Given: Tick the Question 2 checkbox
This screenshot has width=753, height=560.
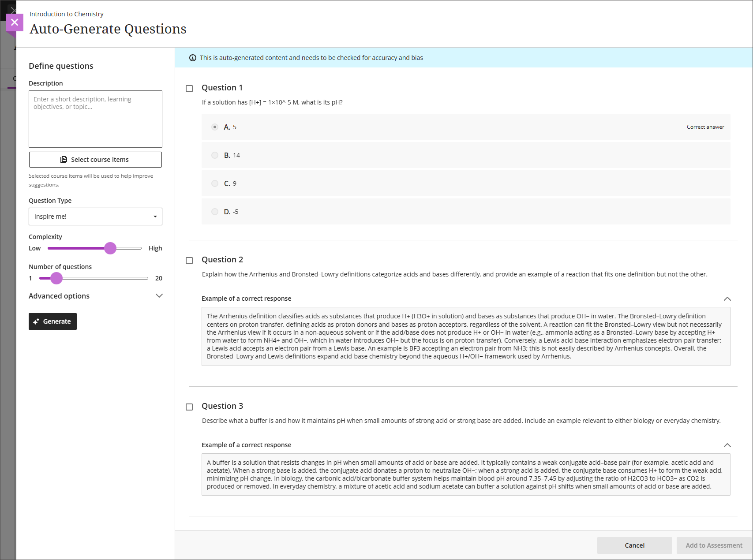Looking at the screenshot, I should click(x=189, y=261).
